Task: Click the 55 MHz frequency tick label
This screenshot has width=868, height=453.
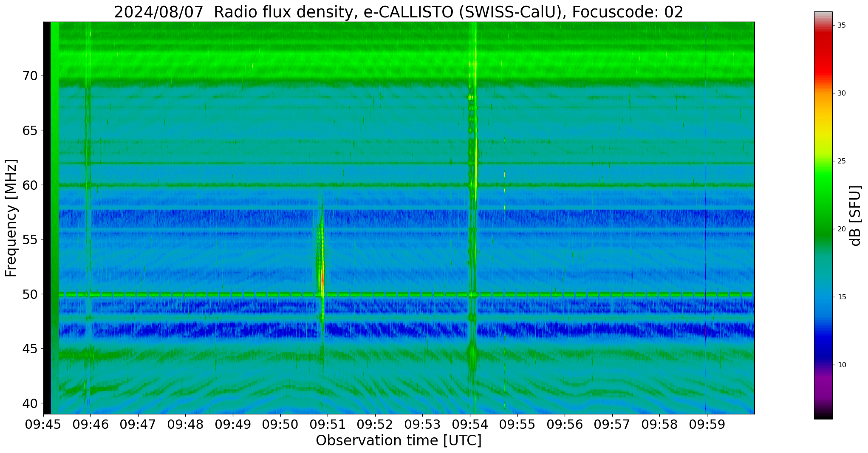Action: [30, 239]
